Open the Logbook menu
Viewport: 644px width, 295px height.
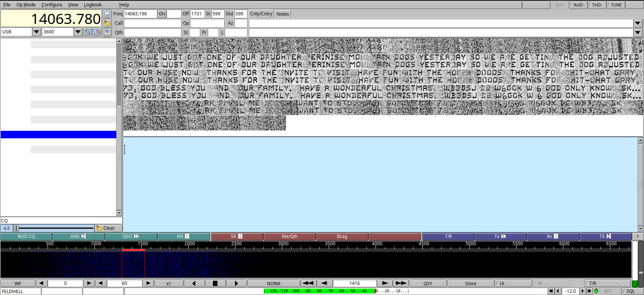[93, 5]
